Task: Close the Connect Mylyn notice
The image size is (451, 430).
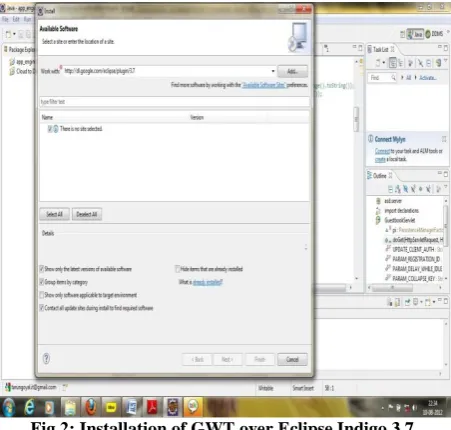Action: (444, 139)
